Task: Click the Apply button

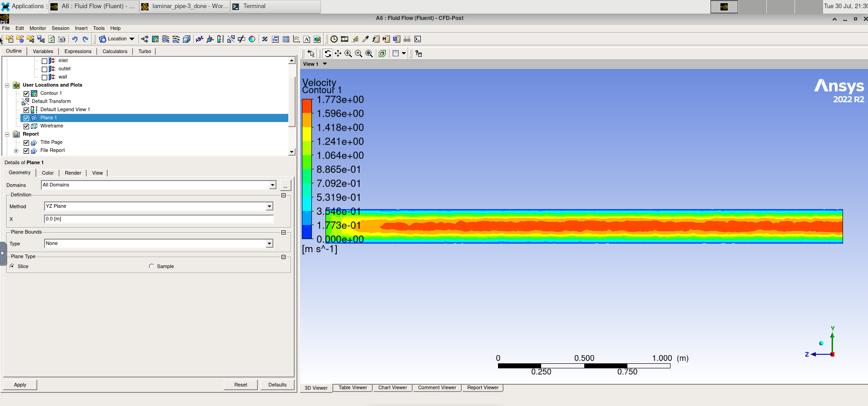Action: click(x=20, y=385)
